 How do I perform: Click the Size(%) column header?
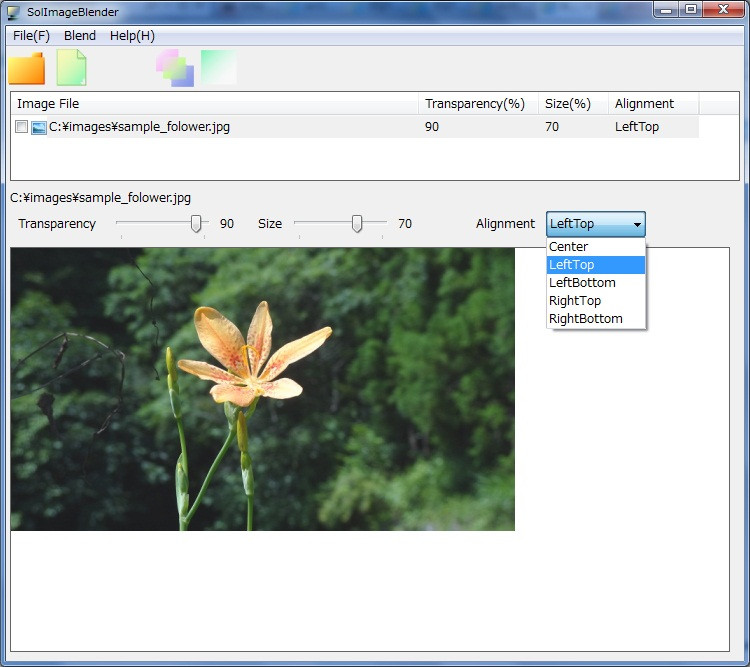pos(574,104)
